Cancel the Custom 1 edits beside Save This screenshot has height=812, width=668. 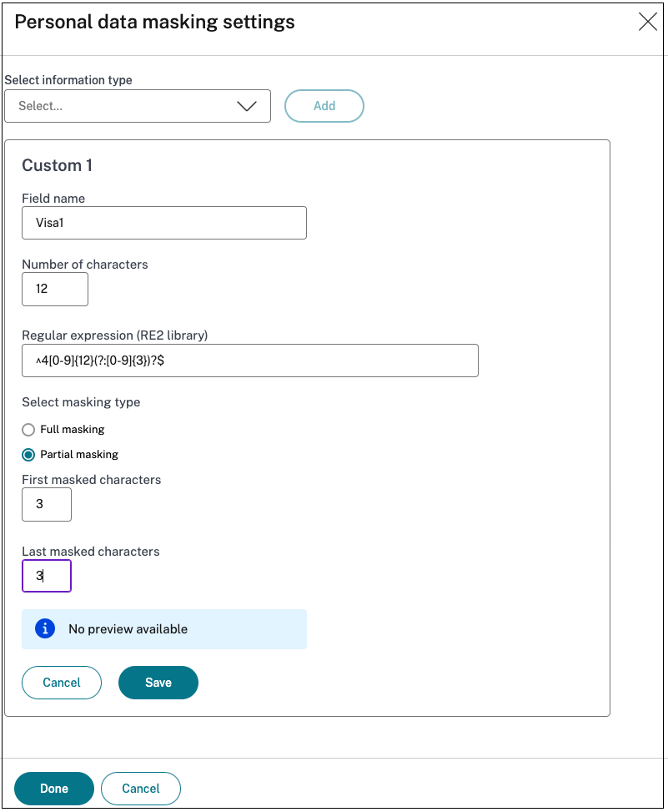click(62, 683)
